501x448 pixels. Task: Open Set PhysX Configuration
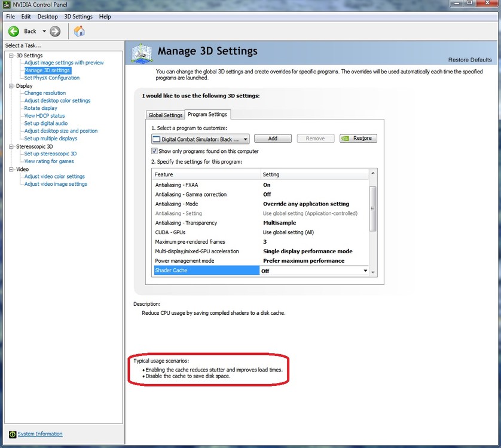coord(52,78)
